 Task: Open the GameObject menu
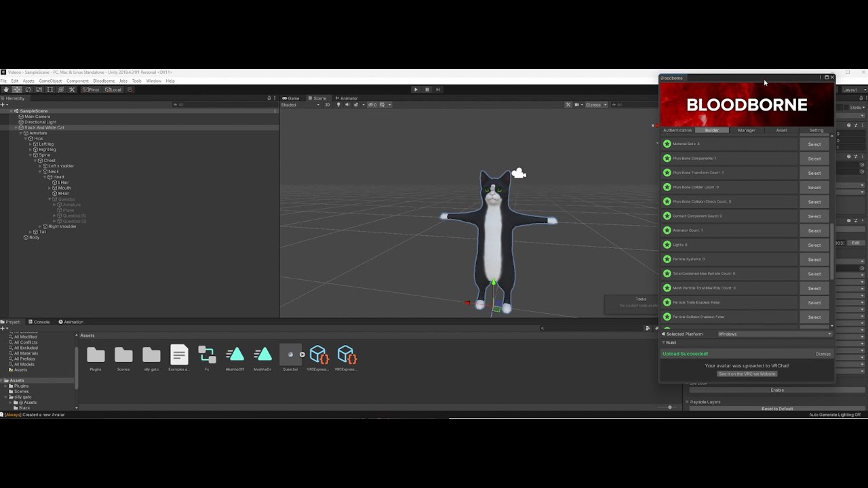click(x=50, y=81)
